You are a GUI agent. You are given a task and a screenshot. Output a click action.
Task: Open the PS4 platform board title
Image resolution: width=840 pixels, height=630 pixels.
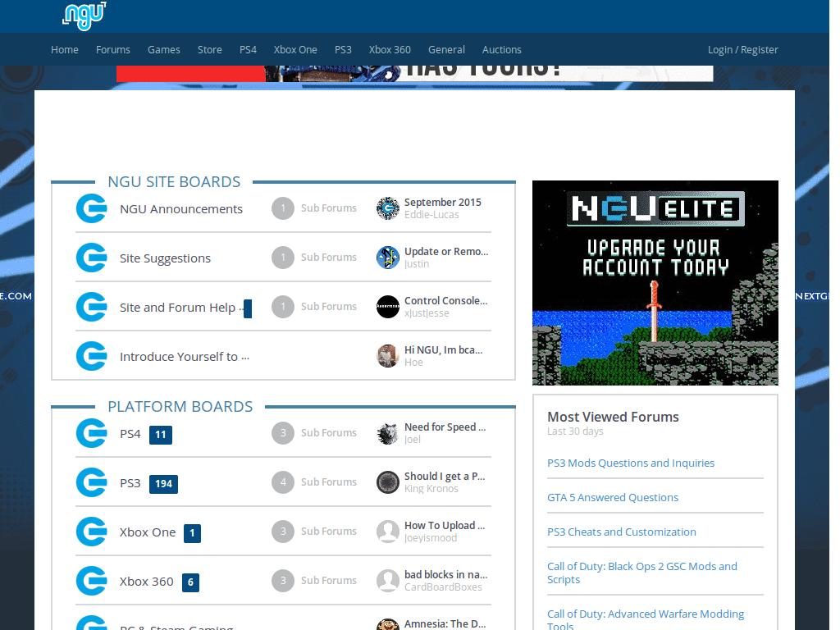click(x=130, y=434)
